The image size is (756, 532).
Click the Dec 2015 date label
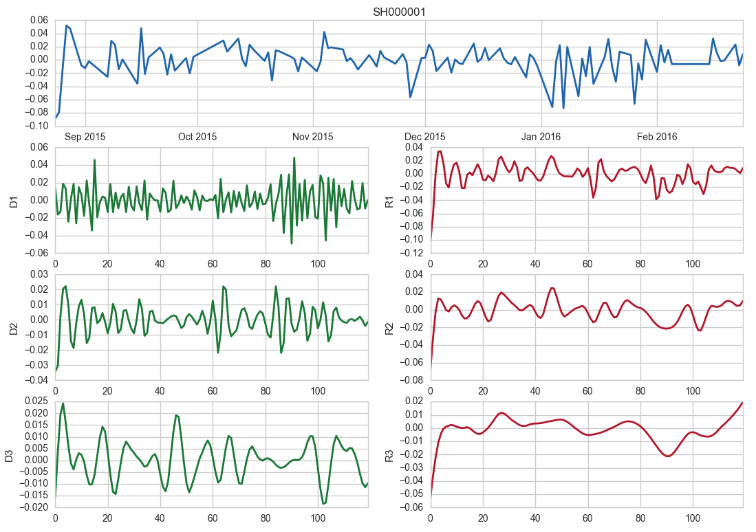point(424,137)
